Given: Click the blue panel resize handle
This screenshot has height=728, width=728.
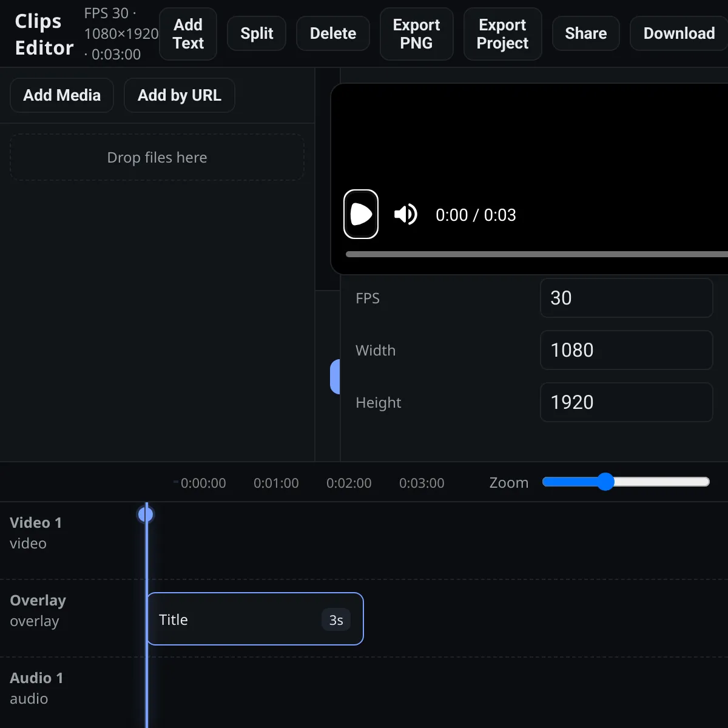Looking at the screenshot, I should (x=335, y=376).
